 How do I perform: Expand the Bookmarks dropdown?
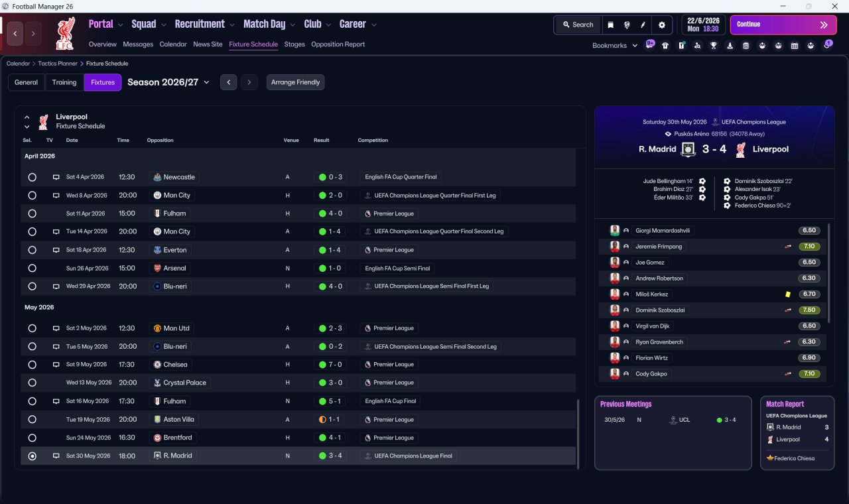pos(615,45)
